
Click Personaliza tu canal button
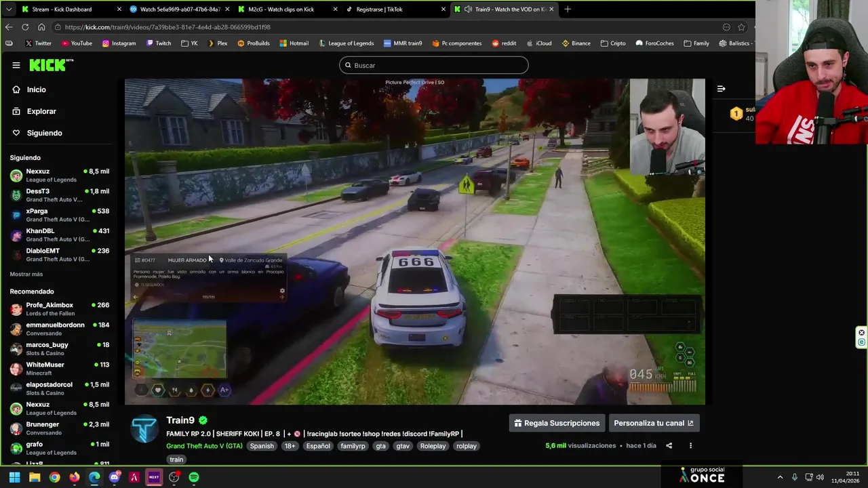pyautogui.click(x=654, y=423)
